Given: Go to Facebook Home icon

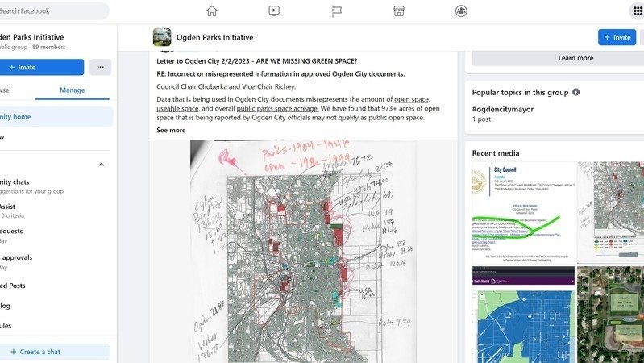Looking at the screenshot, I should [x=212, y=11].
